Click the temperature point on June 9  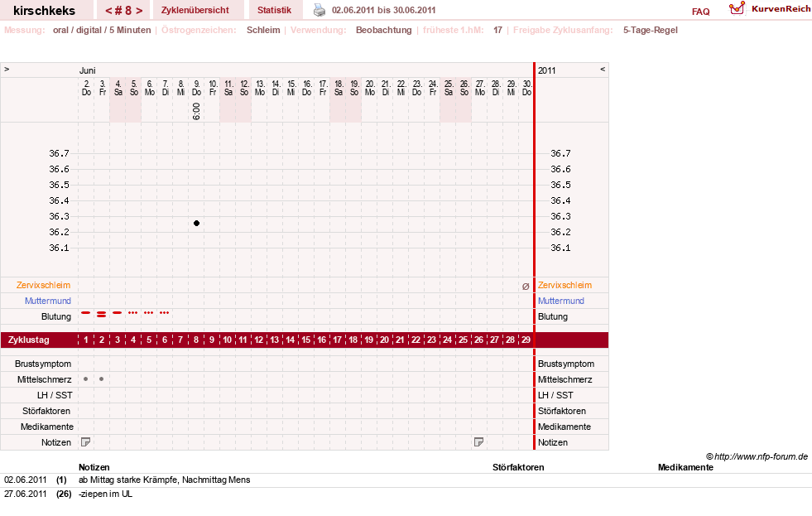click(x=196, y=224)
